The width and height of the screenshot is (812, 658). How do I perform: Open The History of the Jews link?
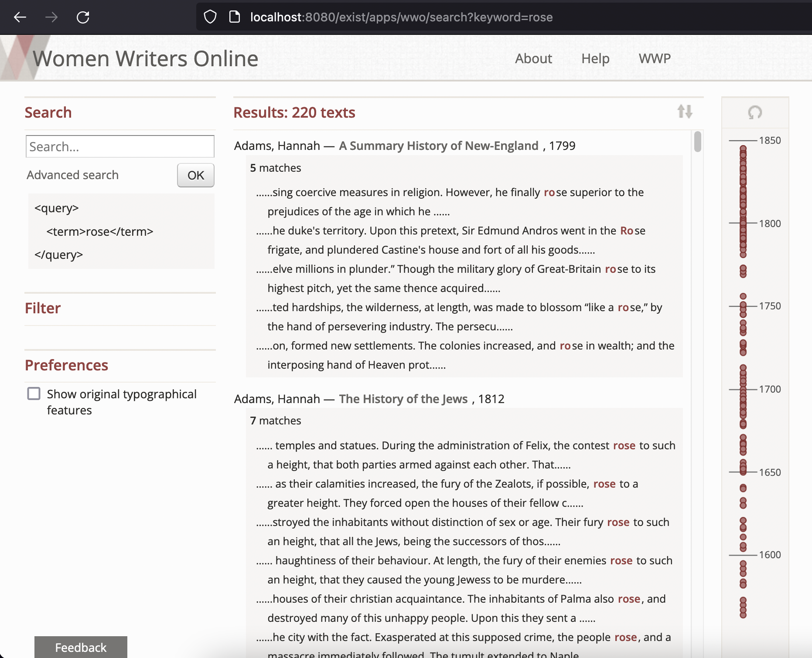click(x=403, y=399)
